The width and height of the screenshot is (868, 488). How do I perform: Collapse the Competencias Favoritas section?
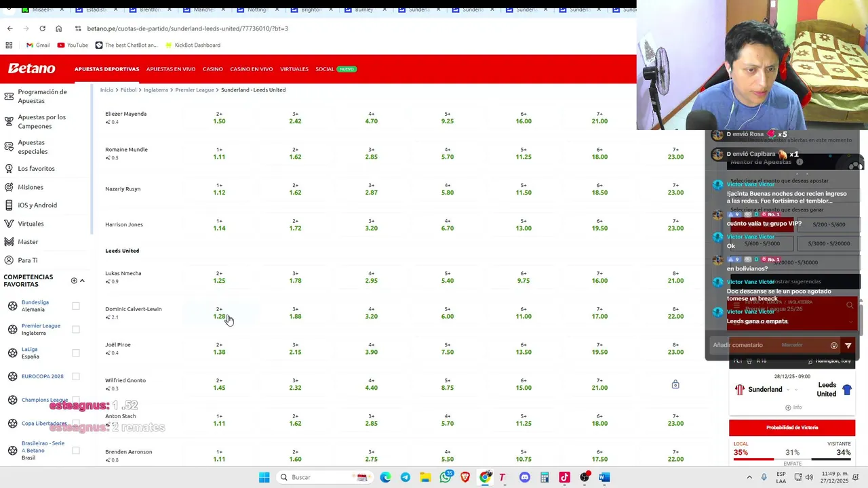pyautogui.click(x=82, y=281)
